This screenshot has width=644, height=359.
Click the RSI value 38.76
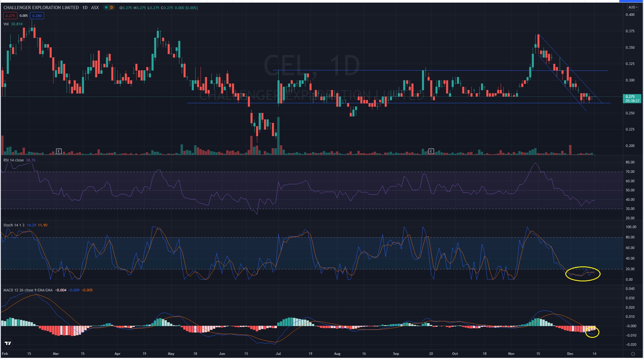(x=31, y=160)
